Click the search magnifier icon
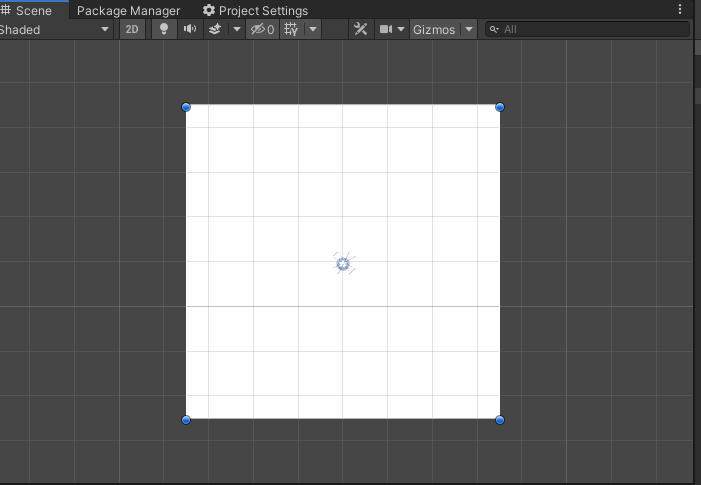Screen dimensions: 701x485 (x=494, y=30)
